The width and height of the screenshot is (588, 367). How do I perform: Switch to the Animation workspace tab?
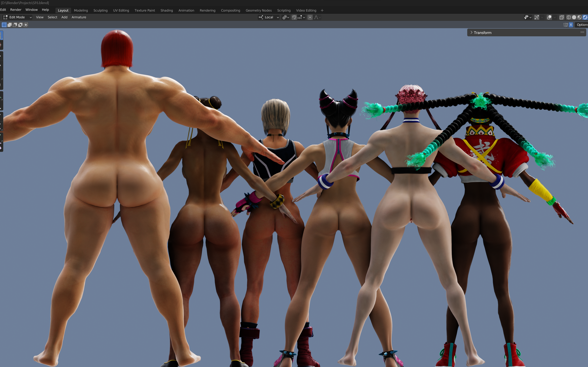186,10
